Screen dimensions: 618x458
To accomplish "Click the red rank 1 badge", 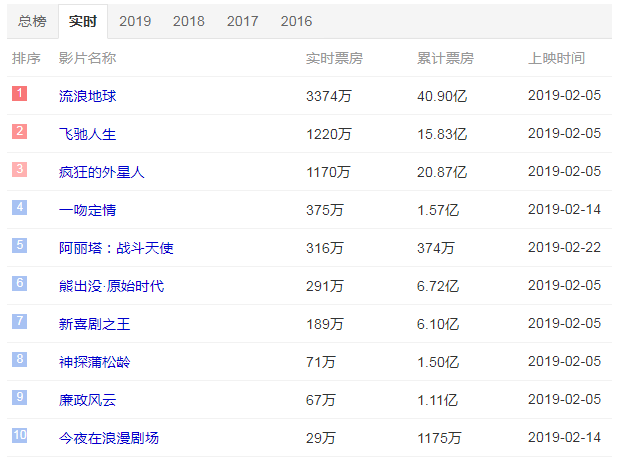I will click(x=19, y=94).
